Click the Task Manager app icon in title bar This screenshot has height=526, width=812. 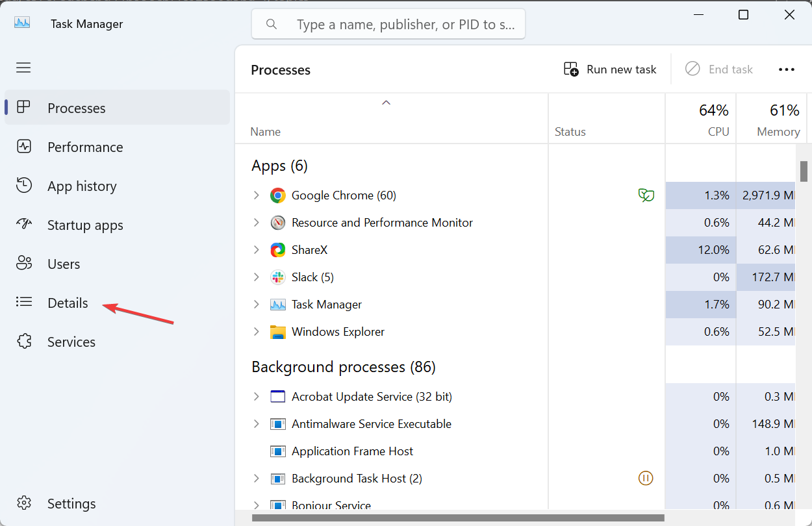click(23, 23)
